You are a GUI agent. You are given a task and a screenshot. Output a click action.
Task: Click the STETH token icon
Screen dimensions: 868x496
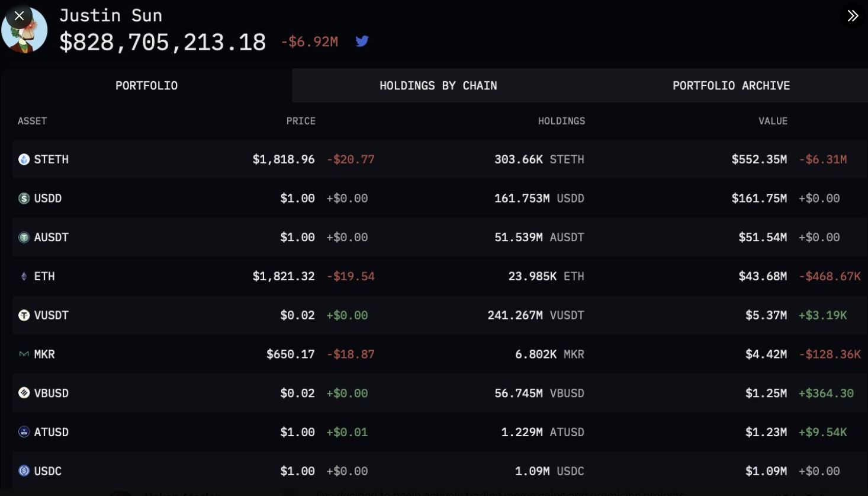click(x=24, y=159)
